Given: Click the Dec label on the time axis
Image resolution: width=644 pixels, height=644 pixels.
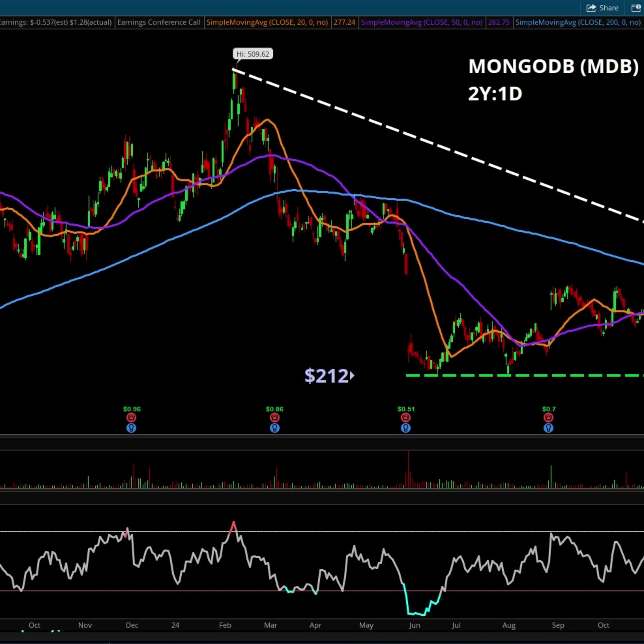Looking at the screenshot, I should (x=132, y=625).
